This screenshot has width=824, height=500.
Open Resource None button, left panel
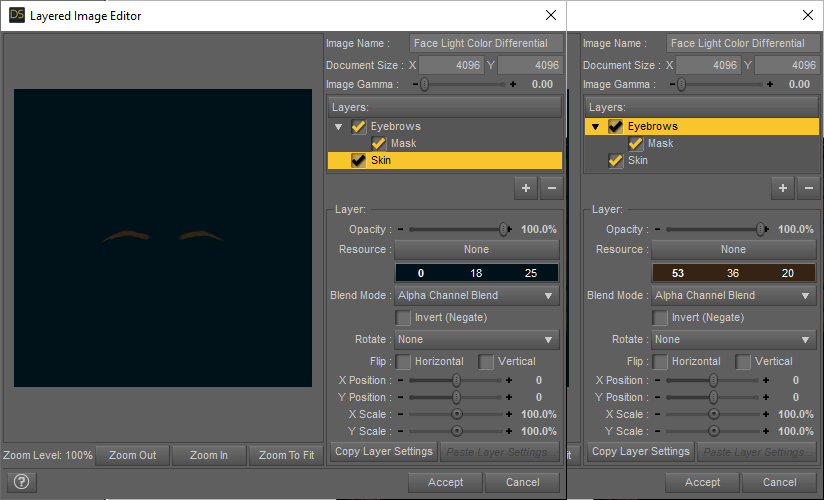477,249
